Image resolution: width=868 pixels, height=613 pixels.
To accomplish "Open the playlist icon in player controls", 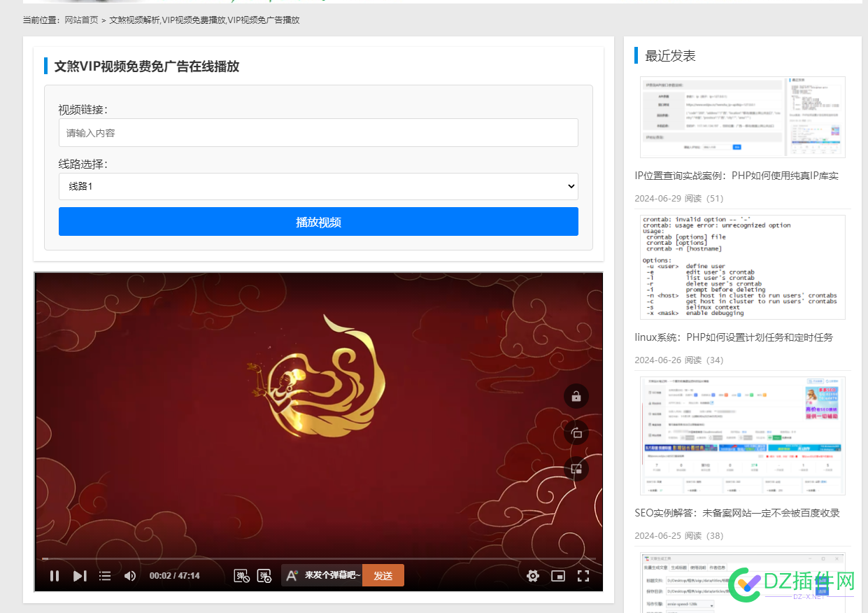I will tap(105, 575).
